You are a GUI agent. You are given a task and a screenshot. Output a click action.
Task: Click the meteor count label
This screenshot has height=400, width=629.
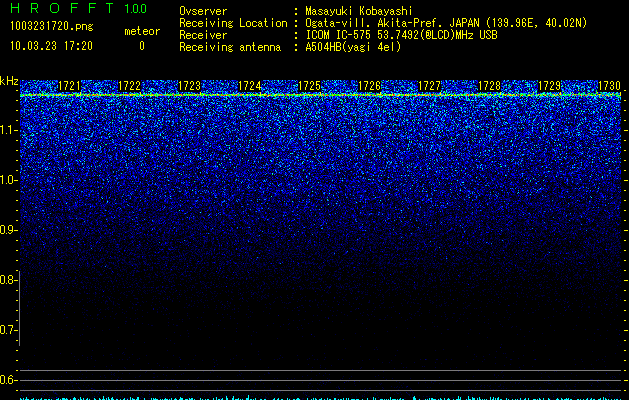(142, 31)
